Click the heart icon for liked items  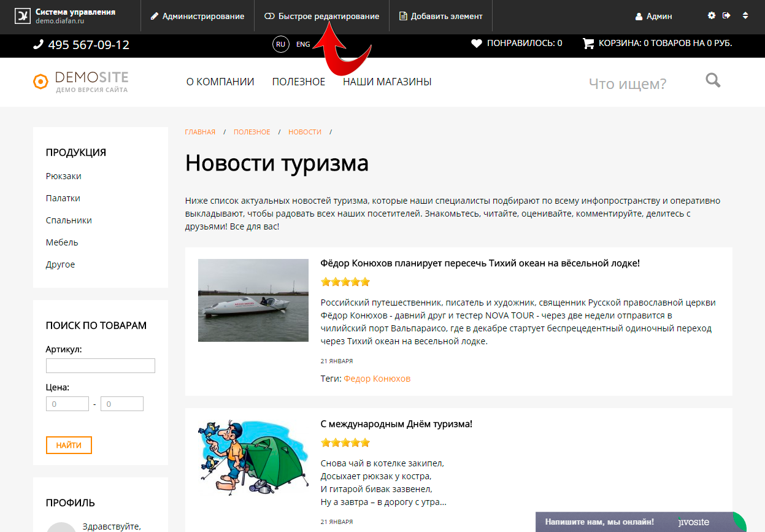(477, 44)
